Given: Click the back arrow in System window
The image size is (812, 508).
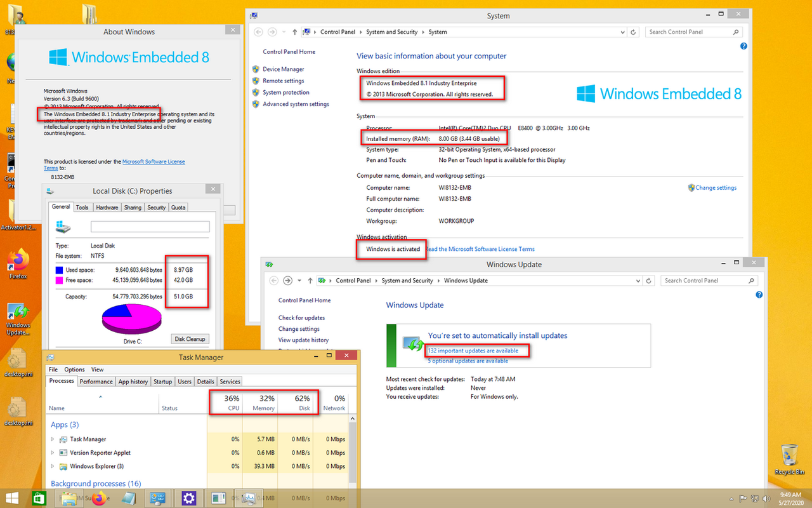Looking at the screenshot, I should [x=259, y=32].
